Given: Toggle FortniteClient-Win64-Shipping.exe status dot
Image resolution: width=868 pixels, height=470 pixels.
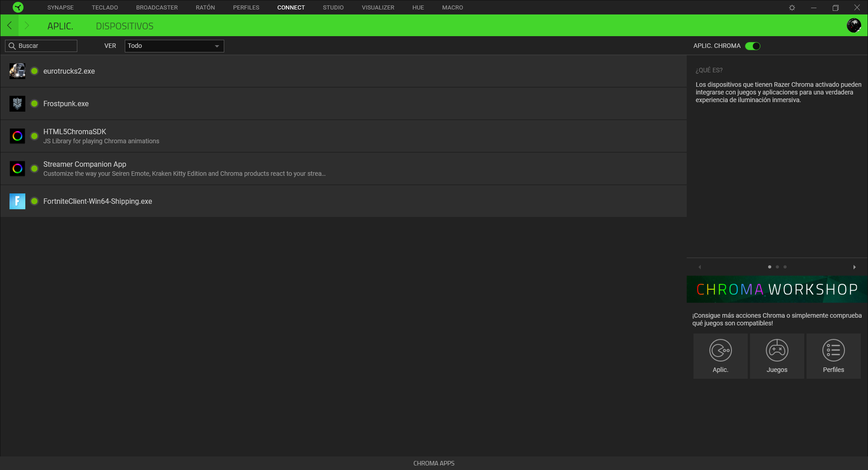Looking at the screenshot, I should (34, 201).
